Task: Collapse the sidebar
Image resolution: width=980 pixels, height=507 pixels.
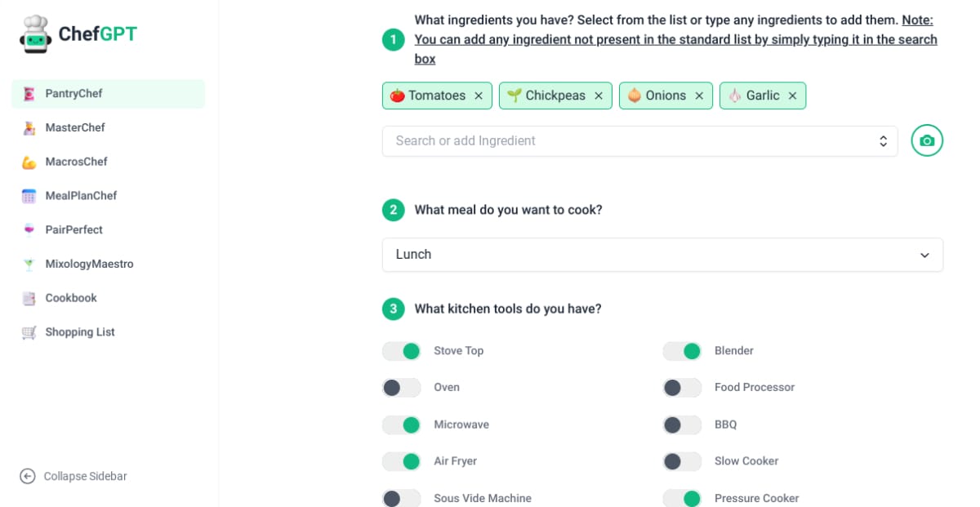Action: click(x=73, y=476)
